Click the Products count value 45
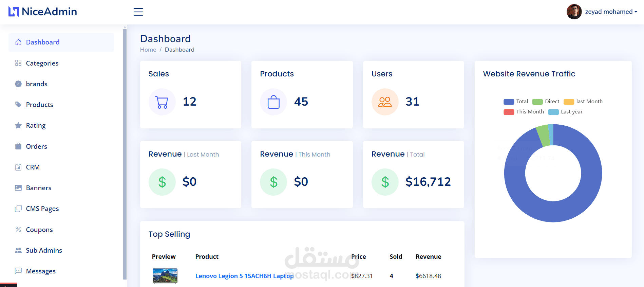The height and width of the screenshot is (287, 644). 301,102
